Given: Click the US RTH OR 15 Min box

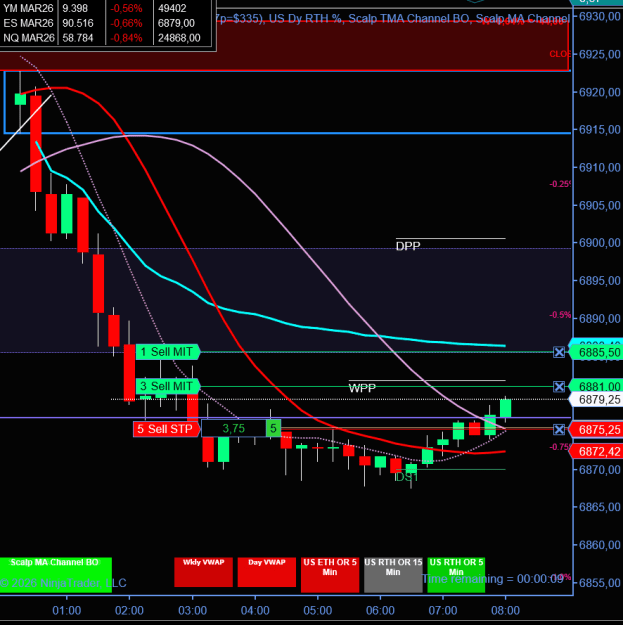Looking at the screenshot, I should pyautogui.click(x=393, y=574).
